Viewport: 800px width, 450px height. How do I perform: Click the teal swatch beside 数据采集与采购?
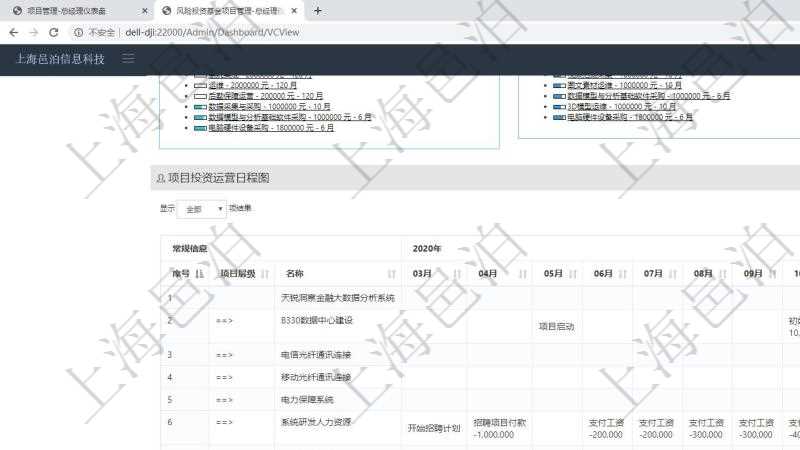point(200,107)
